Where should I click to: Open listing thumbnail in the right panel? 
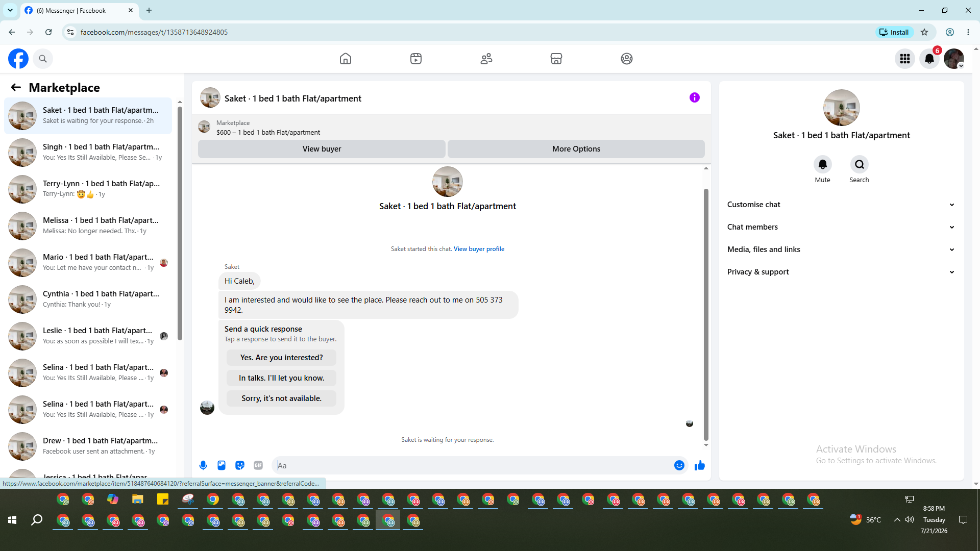pos(841,108)
